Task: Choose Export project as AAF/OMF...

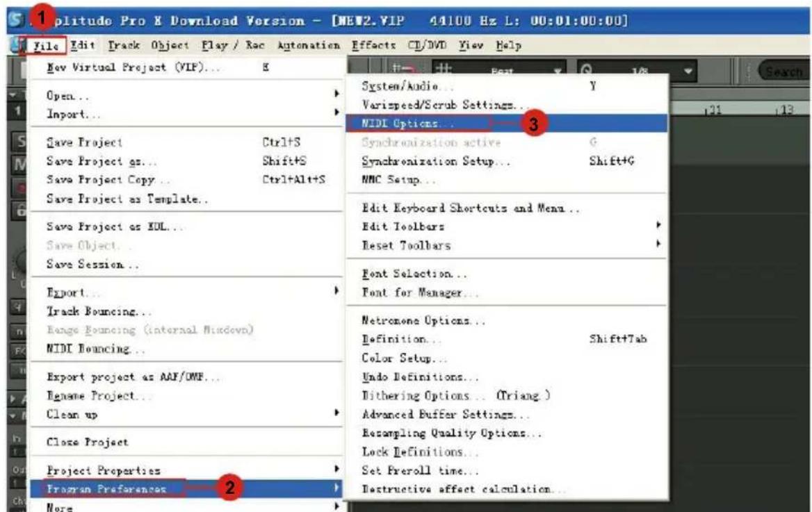Action: click(186, 377)
